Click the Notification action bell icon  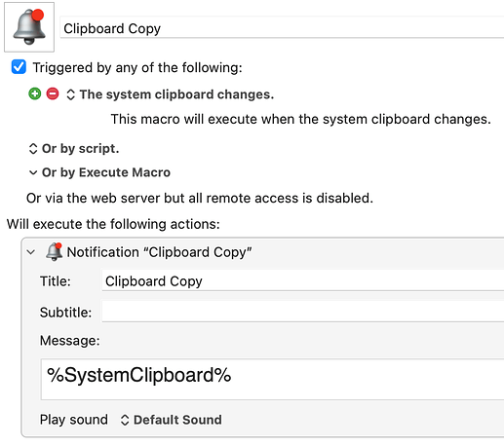[x=54, y=251]
